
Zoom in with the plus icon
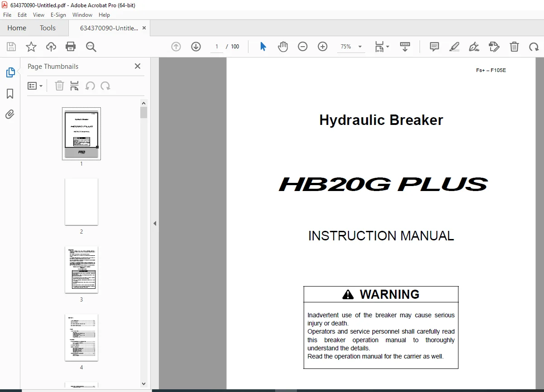coord(323,47)
